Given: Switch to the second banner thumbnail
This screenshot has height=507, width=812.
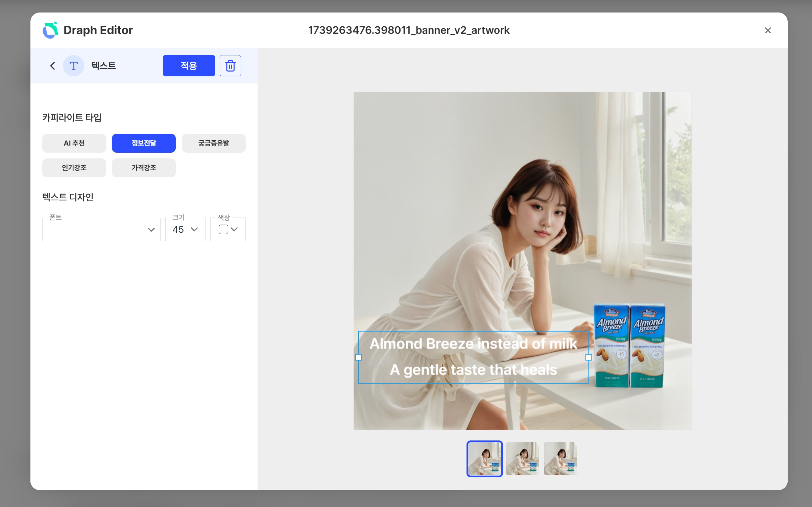Looking at the screenshot, I should [x=522, y=459].
